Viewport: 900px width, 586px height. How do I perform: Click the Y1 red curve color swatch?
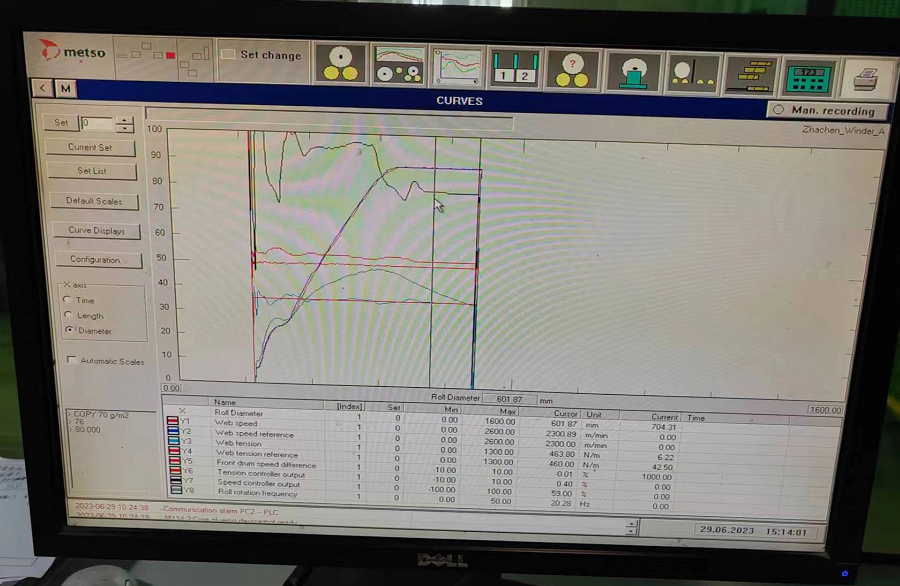coord(173,422)
